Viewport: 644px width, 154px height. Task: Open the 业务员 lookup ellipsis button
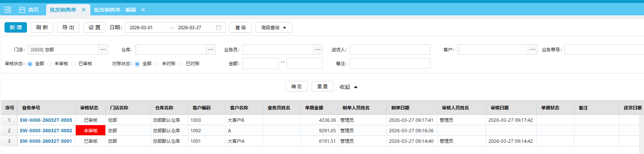pyautogui.click(x=318, y=49)
